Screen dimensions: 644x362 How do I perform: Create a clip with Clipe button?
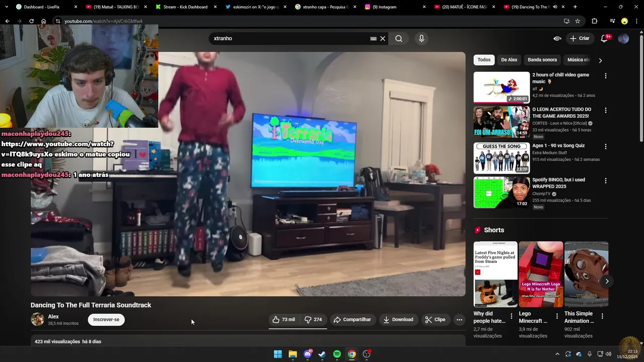435,319
